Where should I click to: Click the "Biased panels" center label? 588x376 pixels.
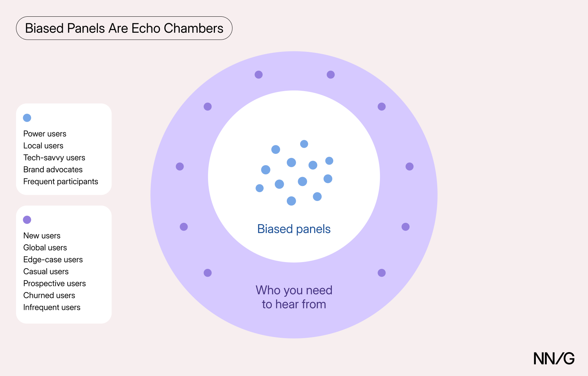[294, 229]
